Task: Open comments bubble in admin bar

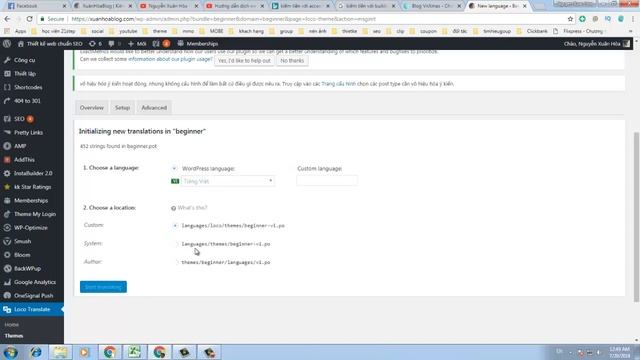Action: click(x=114, y=44)
